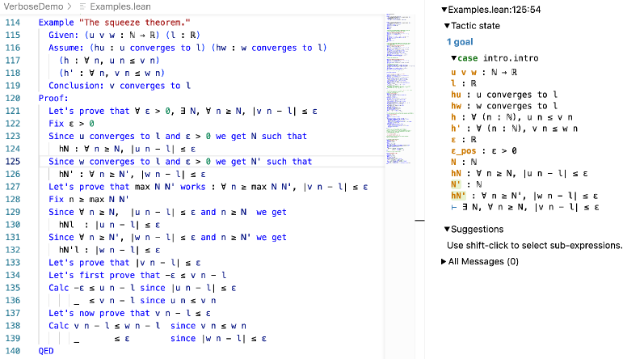This screenshot has width=644, height=359.
Task: Select hypothesis hN' in tactic state
Action: tap(458, 196)
